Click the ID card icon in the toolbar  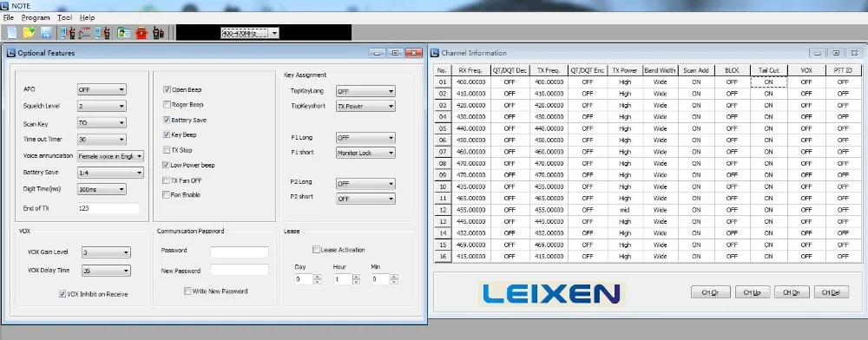tap(123, 33)
